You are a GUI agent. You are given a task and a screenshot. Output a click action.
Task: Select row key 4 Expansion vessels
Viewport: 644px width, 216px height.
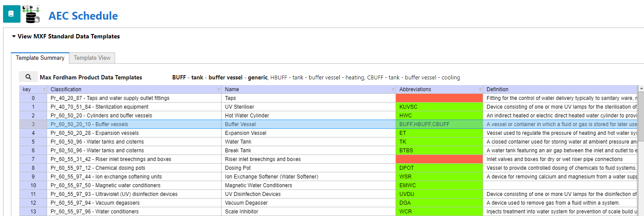coord(33,133)
